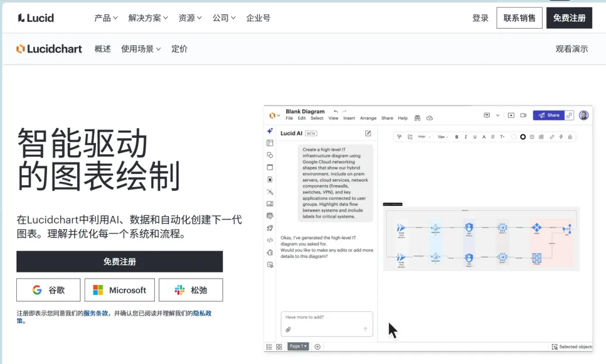Select the container frame icon in the sidebar

[270, 167]
